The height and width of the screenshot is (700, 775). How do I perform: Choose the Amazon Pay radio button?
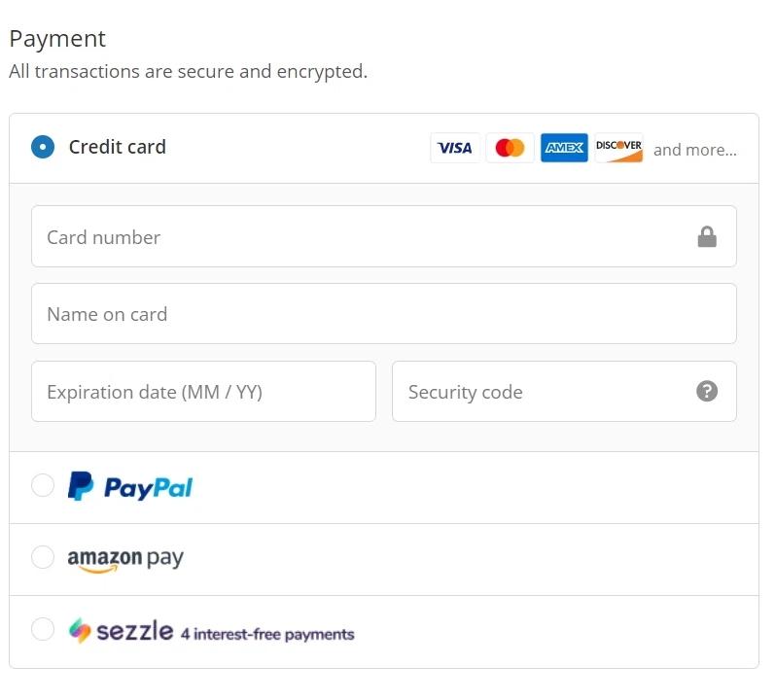click(43, 557)
